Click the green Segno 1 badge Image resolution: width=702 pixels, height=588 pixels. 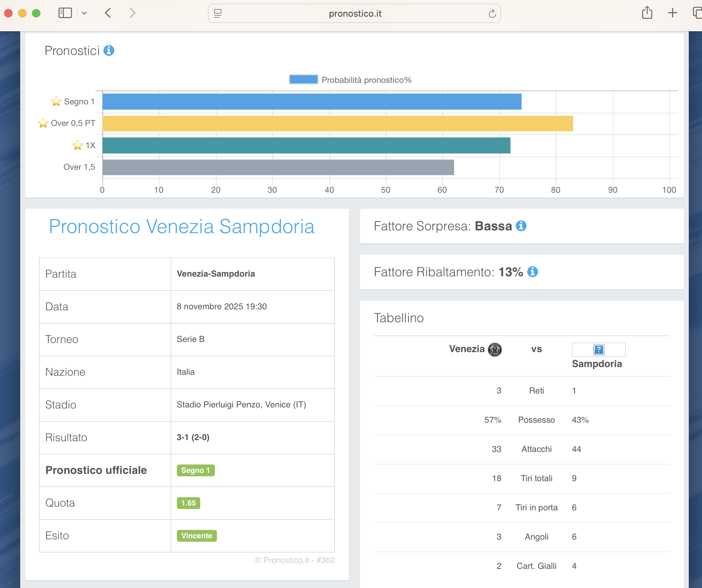(195, 470)
